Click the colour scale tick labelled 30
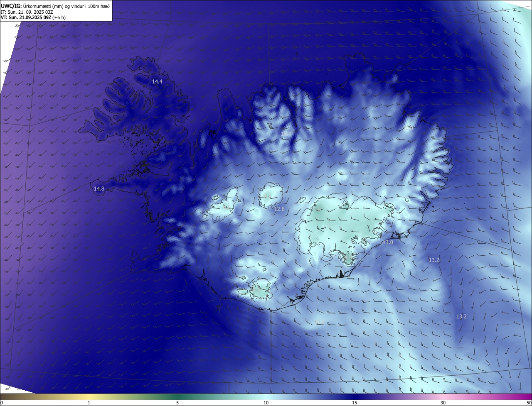Viewport: 532px width, 406px height. (x=443, y=403)
